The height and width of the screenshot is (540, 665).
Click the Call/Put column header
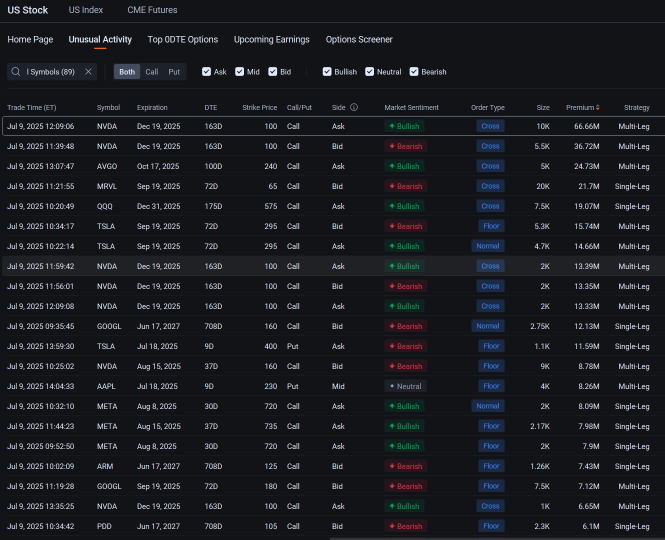click(x=299, y=107)
